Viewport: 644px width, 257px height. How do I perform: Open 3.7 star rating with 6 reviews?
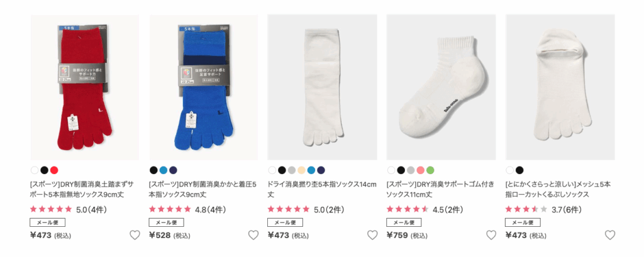tap(543, 209)
